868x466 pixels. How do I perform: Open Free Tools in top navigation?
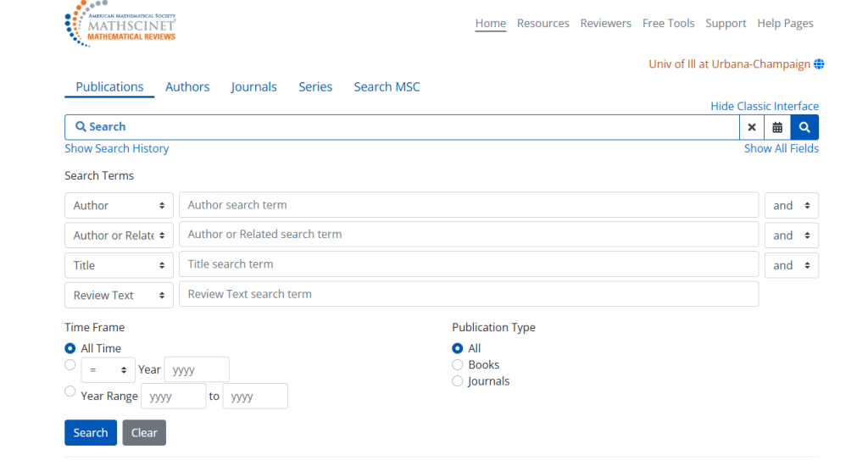point(668,24)
